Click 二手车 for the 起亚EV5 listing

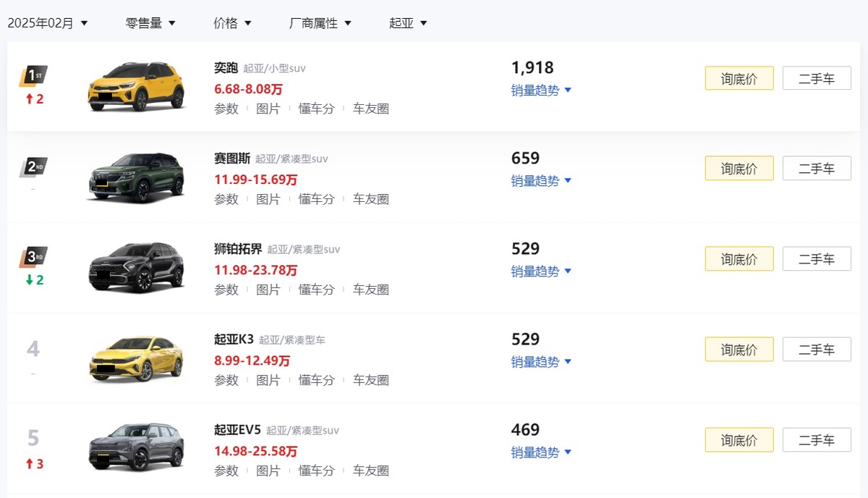tap(817, 439)
